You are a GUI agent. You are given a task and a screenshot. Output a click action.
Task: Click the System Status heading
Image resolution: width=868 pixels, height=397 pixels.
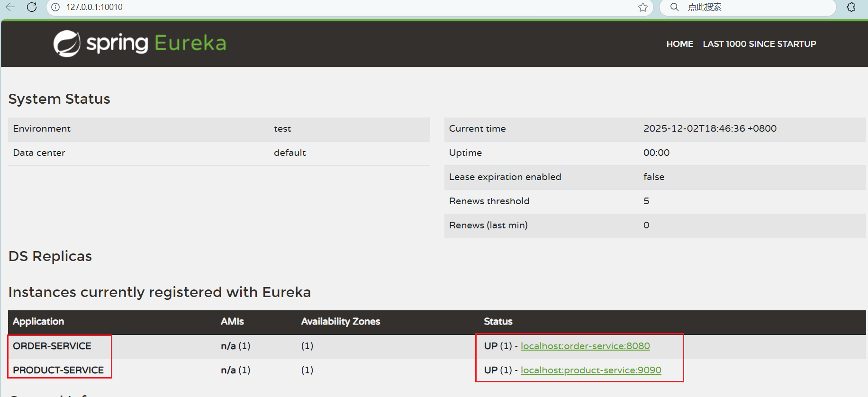pyautogui.click(x=59, y=99)
